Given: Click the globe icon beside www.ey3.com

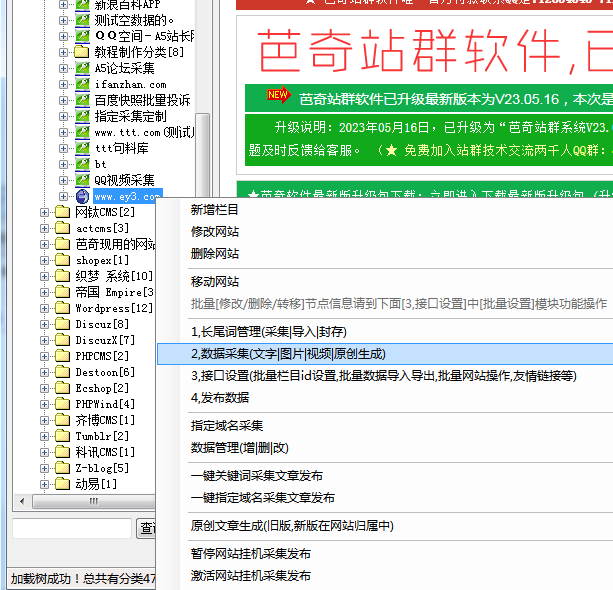Looking at the screenshot, I should point(82,196).
